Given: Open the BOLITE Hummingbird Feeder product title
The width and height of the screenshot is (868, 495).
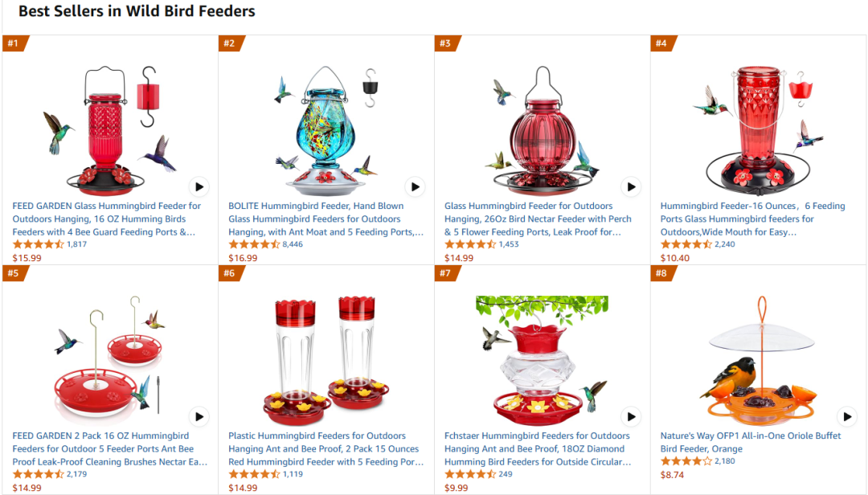Looking at the screenshot, I should coord(326,219).
